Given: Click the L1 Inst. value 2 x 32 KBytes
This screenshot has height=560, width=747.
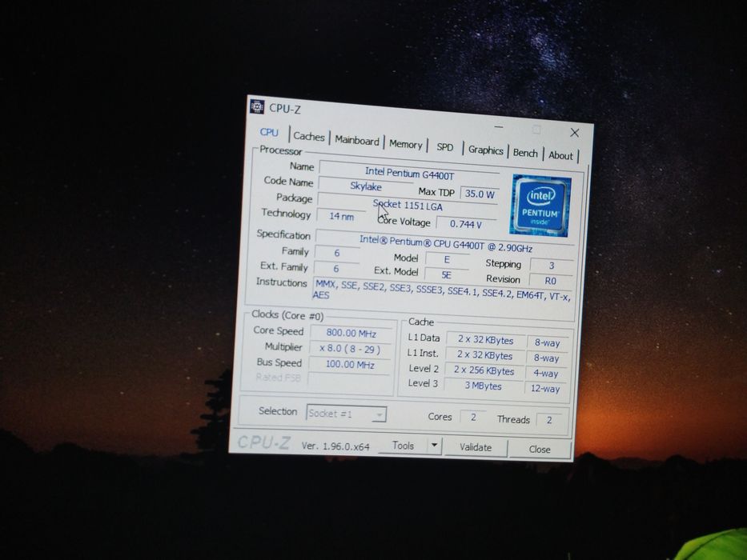Looking at the screenshot, I should coord(485,356).
